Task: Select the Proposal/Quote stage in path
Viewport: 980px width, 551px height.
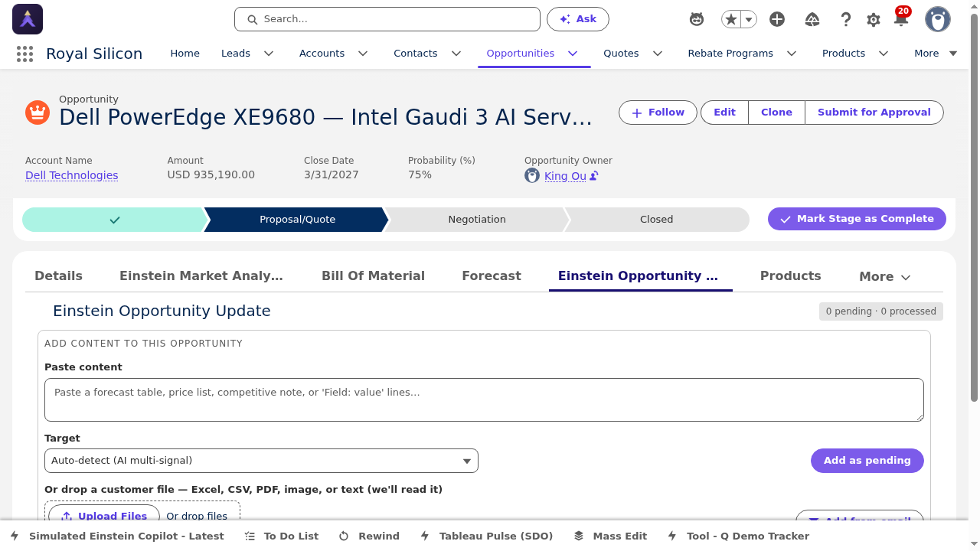Action: (x=297, y=220)
